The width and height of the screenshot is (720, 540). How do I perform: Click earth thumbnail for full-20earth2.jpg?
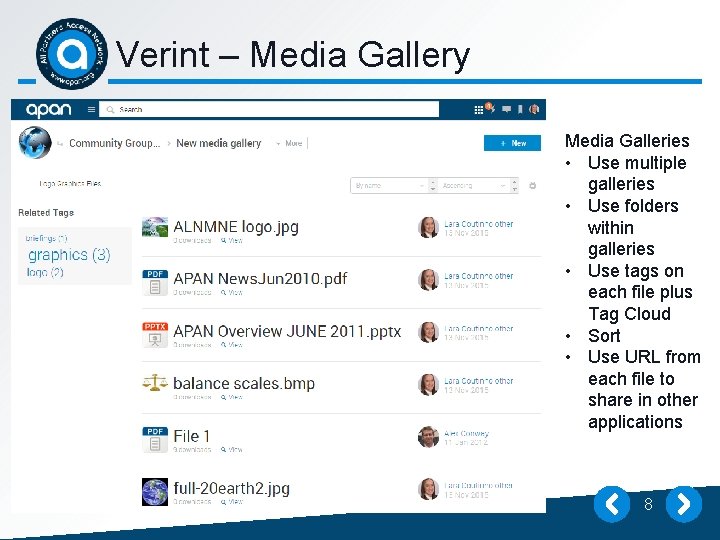pyautogui.click(x=155, y=492)
